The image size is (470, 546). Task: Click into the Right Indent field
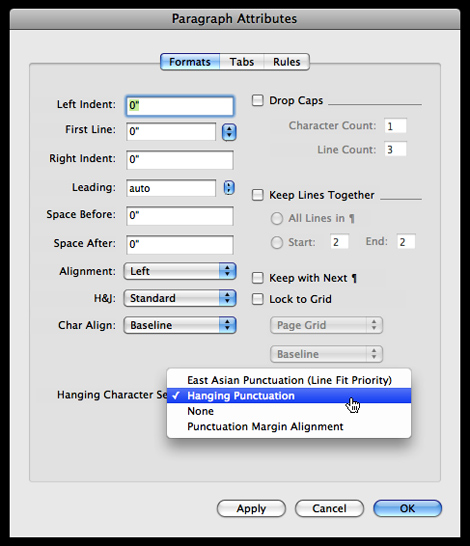(x=180, y=160)
